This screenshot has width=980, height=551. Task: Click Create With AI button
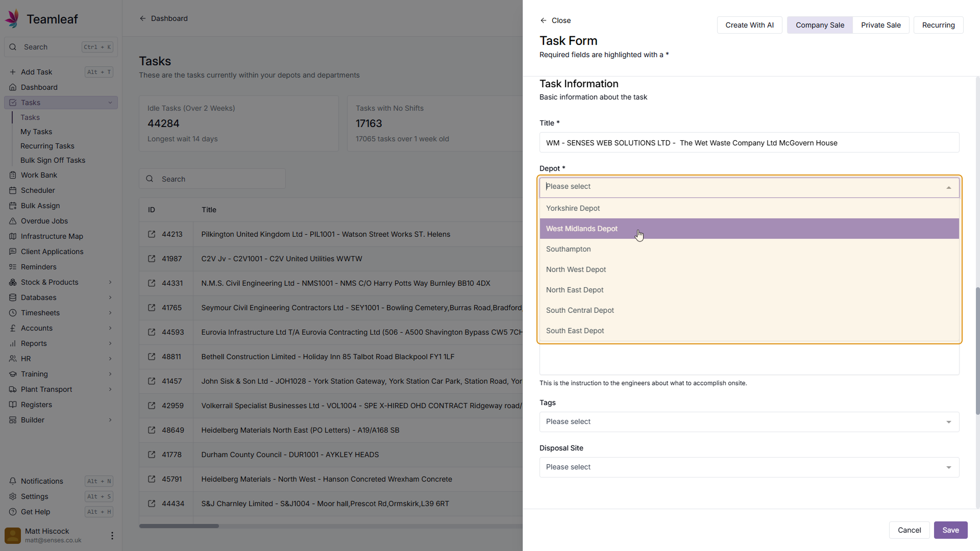749,25
